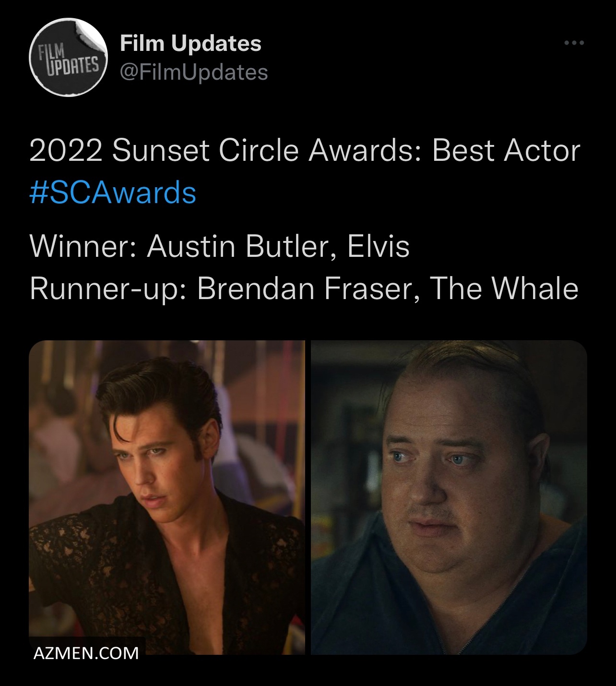Open the #SCAwards hashtag
Viewport: 616px width, 686px height.
(x=113, y=193)
